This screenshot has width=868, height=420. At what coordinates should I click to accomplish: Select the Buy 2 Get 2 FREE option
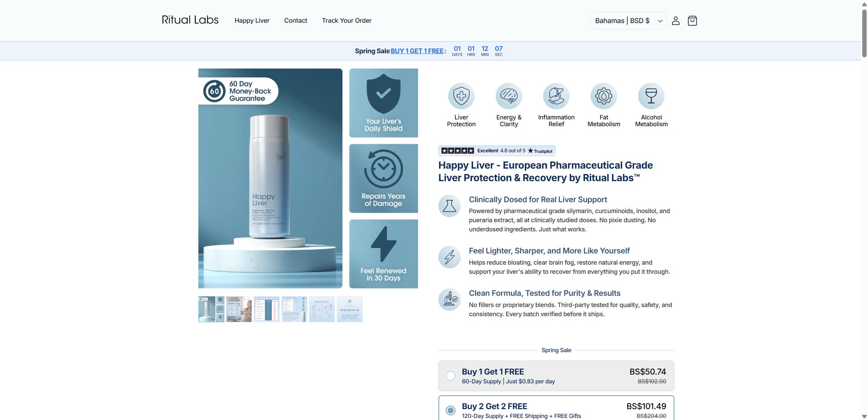pyautogui.click(x=556, y=408)
